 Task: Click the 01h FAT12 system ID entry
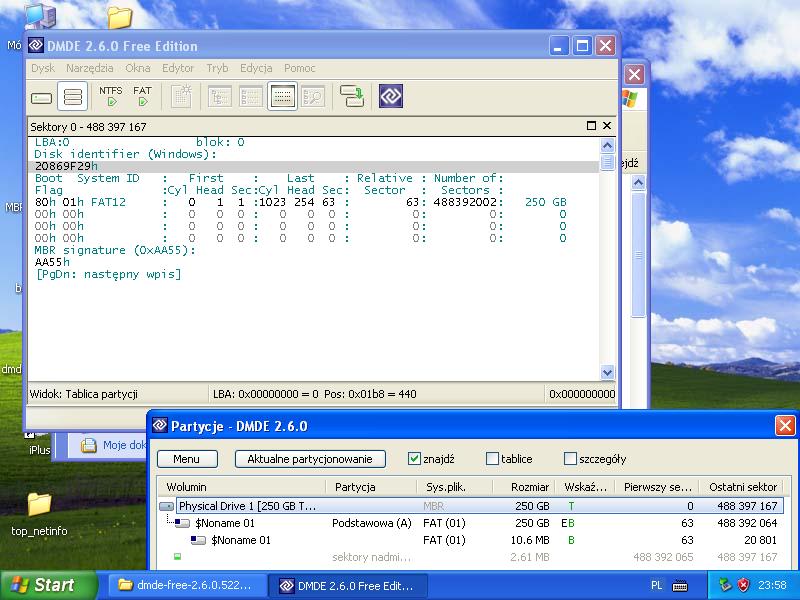point(94,202)
